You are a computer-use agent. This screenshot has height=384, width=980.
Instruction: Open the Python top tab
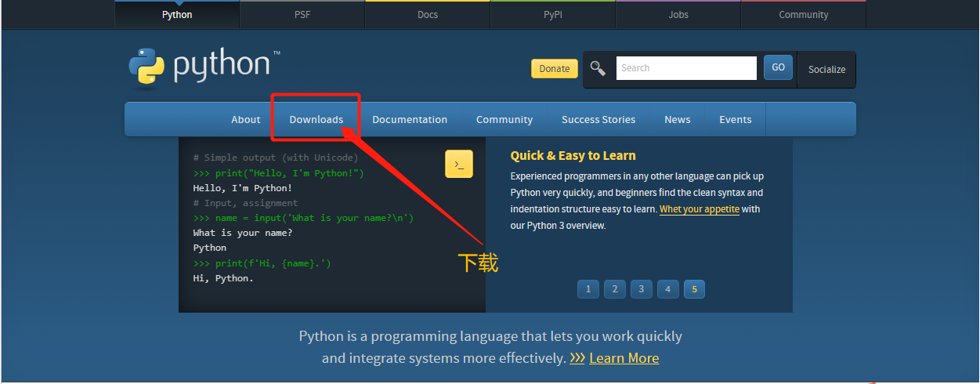(177, 14)
